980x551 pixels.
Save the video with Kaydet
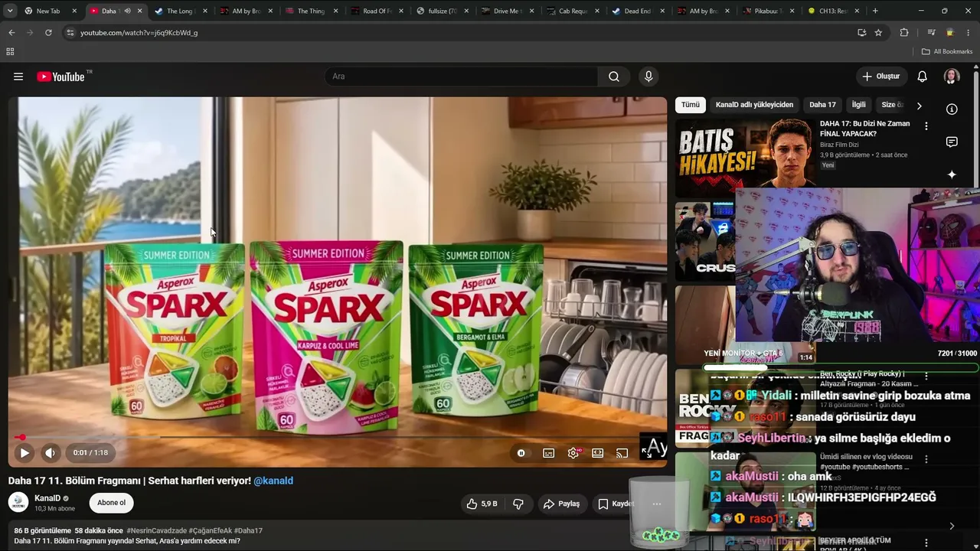616,504
